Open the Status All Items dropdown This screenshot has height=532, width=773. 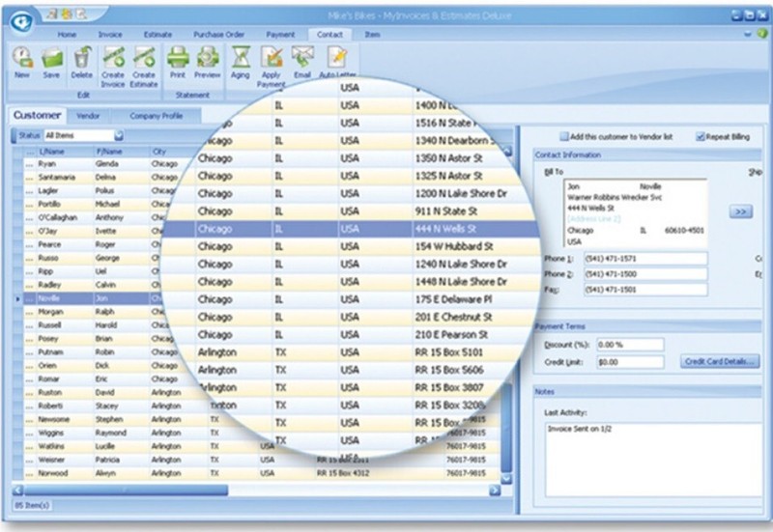point(119,135)
